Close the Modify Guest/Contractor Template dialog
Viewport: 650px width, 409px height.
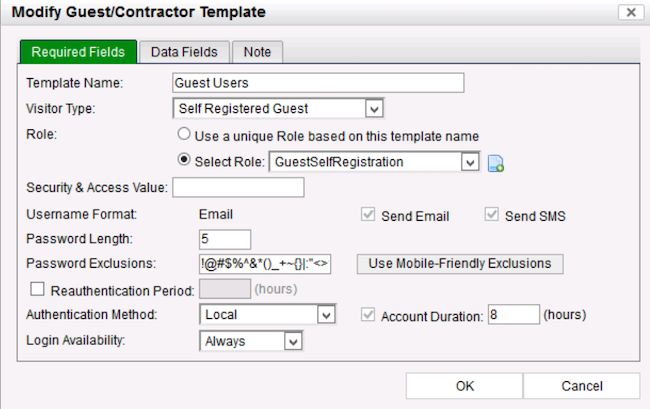tap(630, 12)
